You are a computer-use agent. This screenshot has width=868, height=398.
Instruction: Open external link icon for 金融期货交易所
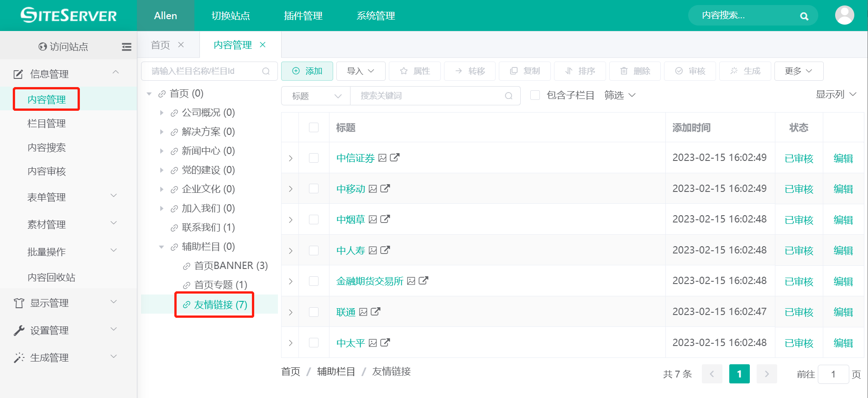424,280
